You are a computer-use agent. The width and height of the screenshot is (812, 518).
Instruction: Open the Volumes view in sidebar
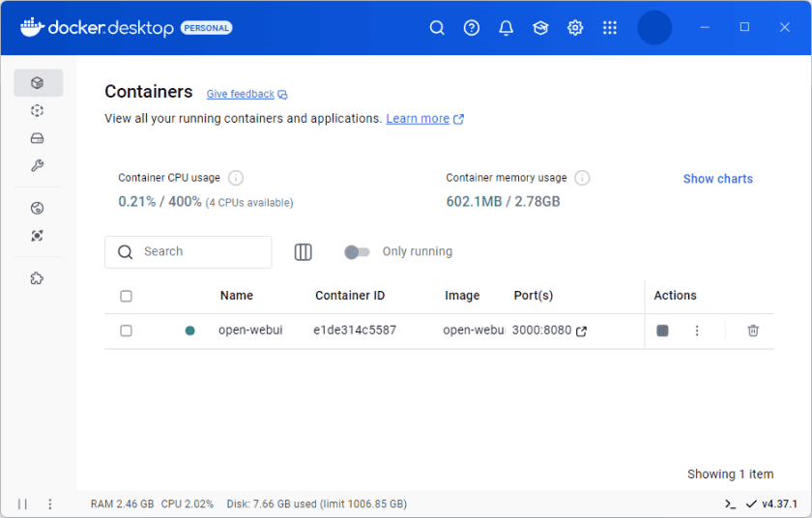(38, 138)
